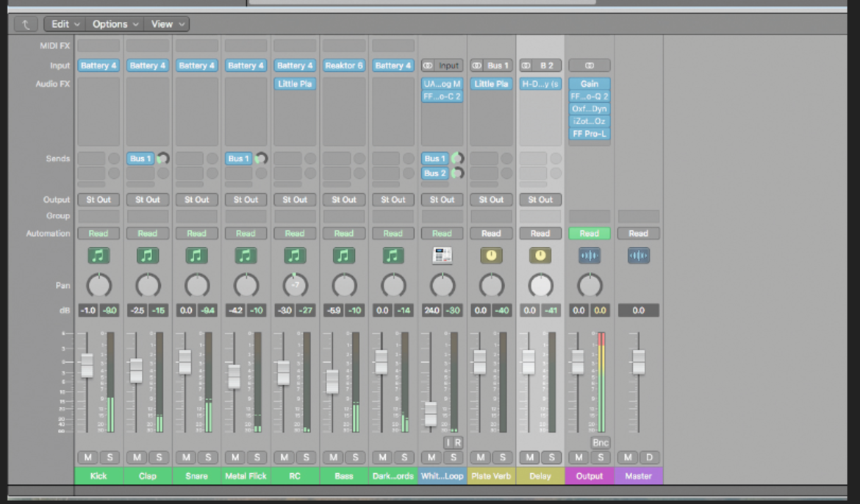Image resolution: width=860 pixels, height=504 pixels.
Task: Click the Bus 2 send on Whit Loop channel
Action: click(435, 173)
